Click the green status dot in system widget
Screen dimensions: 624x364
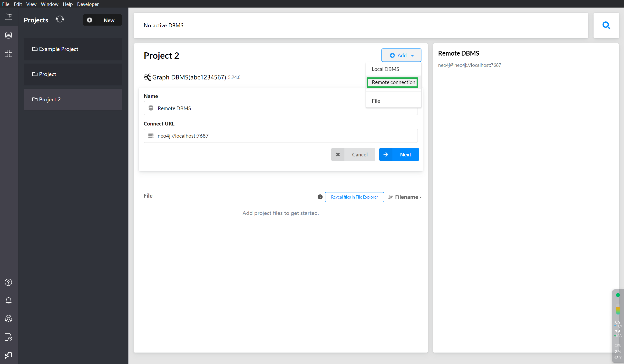(618, 295)
